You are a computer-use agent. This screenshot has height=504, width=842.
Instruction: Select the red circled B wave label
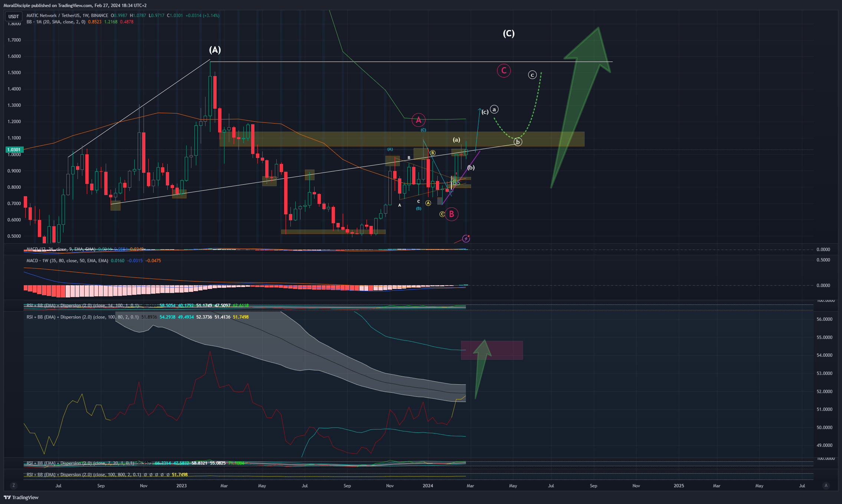tap(451, 214)
